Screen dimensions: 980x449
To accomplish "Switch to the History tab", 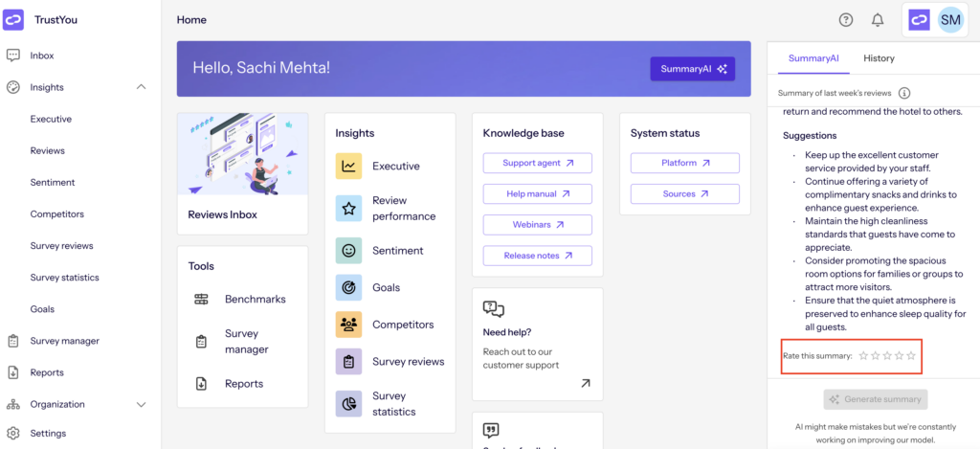I will pyautogui.click(x=879, y=58).
